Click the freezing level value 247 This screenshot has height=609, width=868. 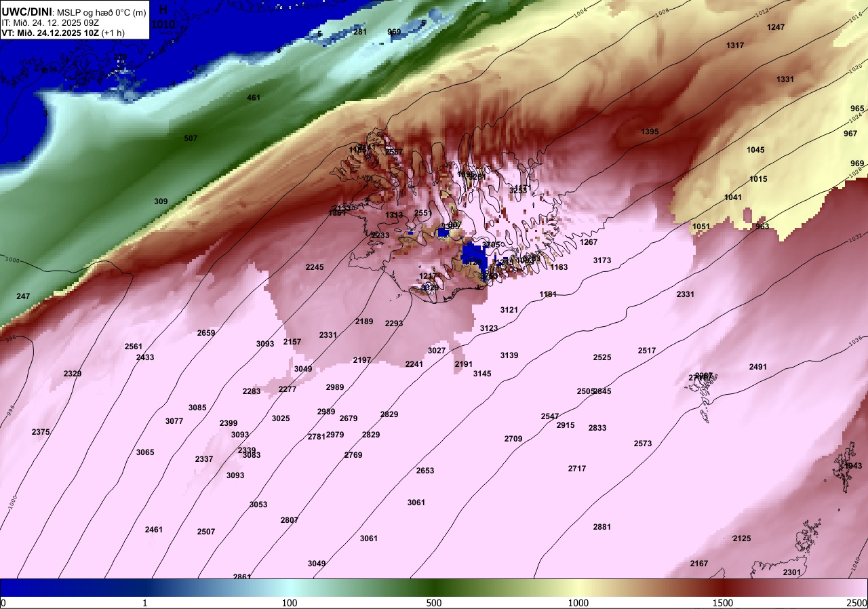coord(23,296)
